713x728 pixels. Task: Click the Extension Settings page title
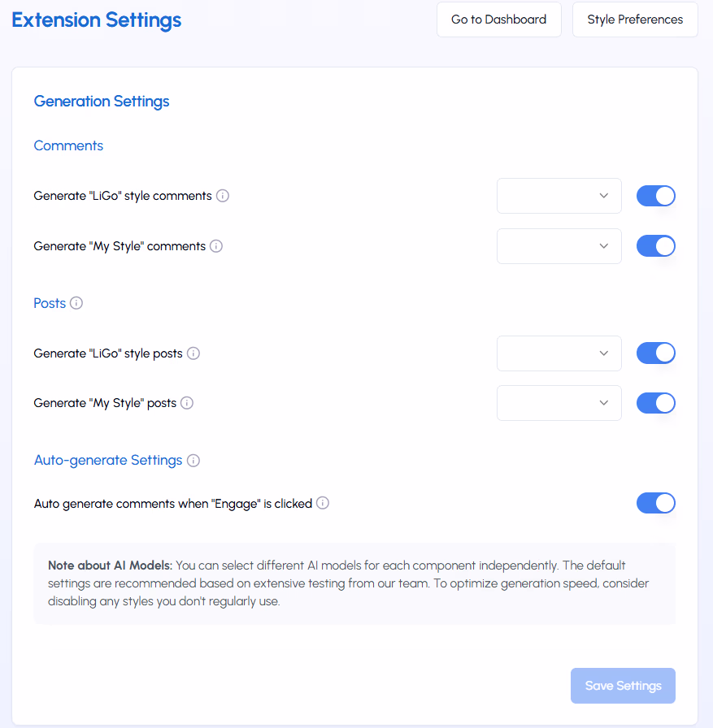tap(97, 19)
